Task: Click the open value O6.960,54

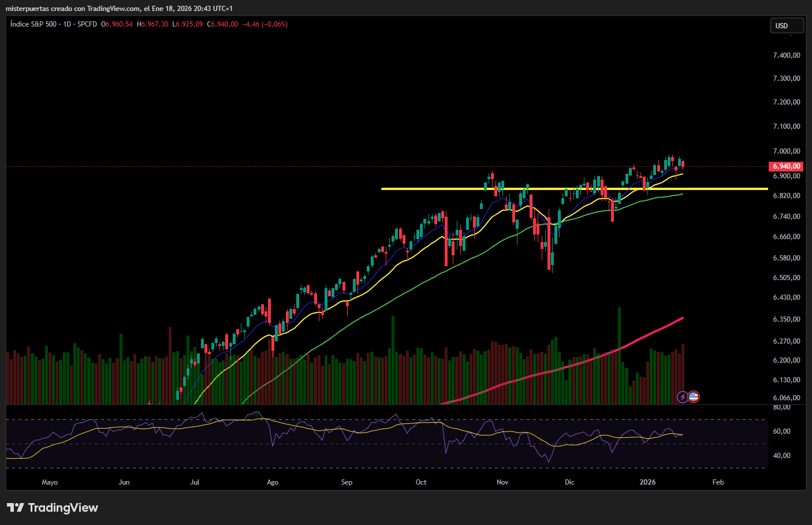Action: (117, 24)
